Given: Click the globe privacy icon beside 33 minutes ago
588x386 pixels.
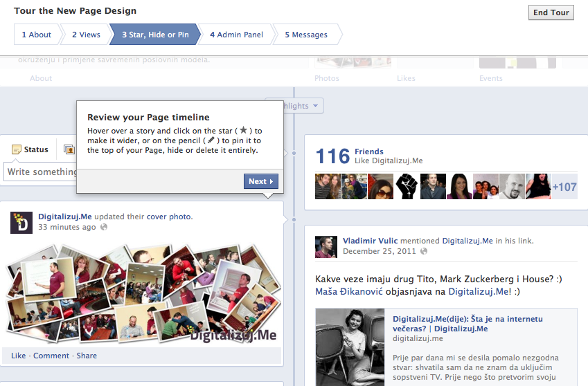Looking at the screenshot, I should (104, 227).
